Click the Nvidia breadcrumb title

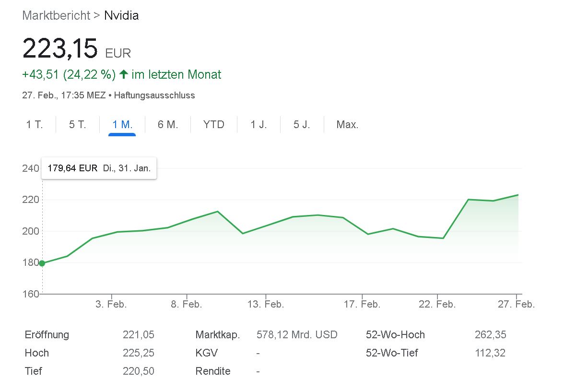click(x=121, y=15)
